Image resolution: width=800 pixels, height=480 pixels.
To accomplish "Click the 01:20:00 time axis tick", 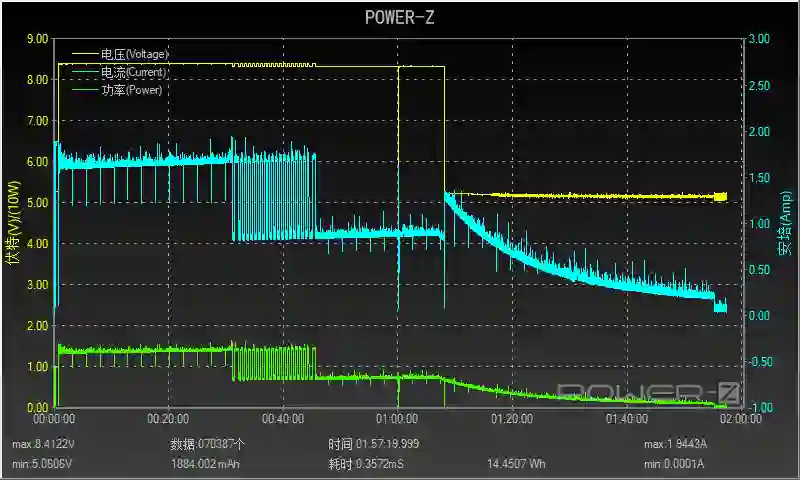I will pos(512,419).
